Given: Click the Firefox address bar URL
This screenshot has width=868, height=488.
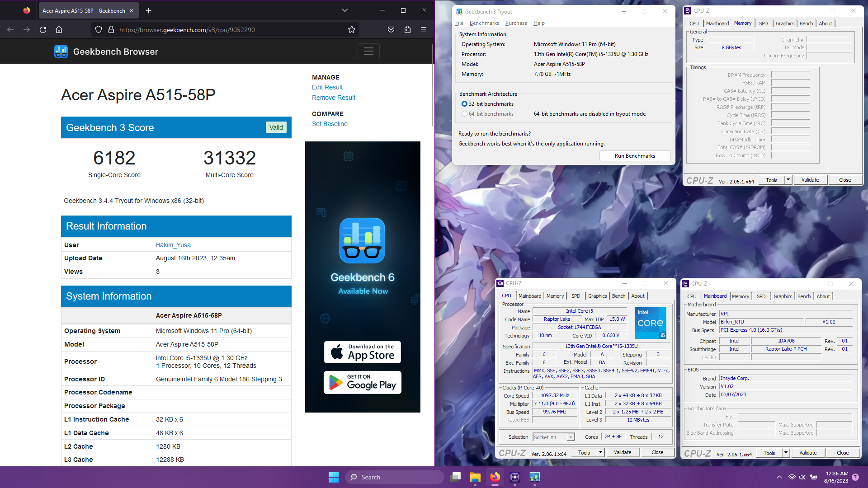Looking at the screenshot, I should tap(187, 30).
